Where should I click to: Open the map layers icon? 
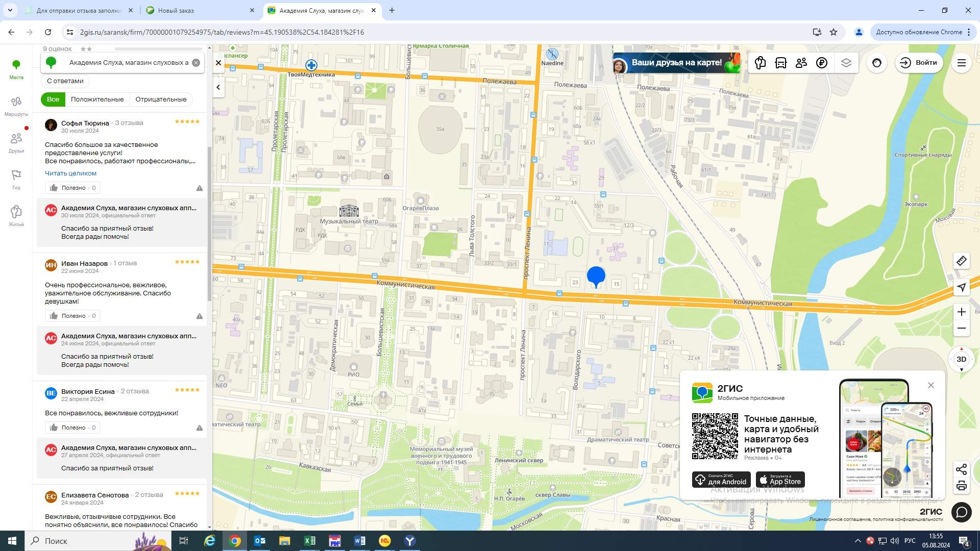846,63
